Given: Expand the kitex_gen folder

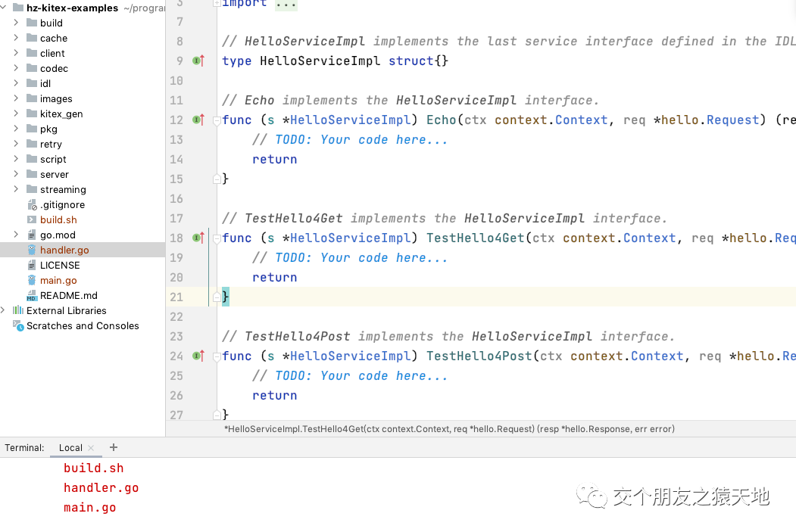Looking at the screenshot, I should (16, 114).
